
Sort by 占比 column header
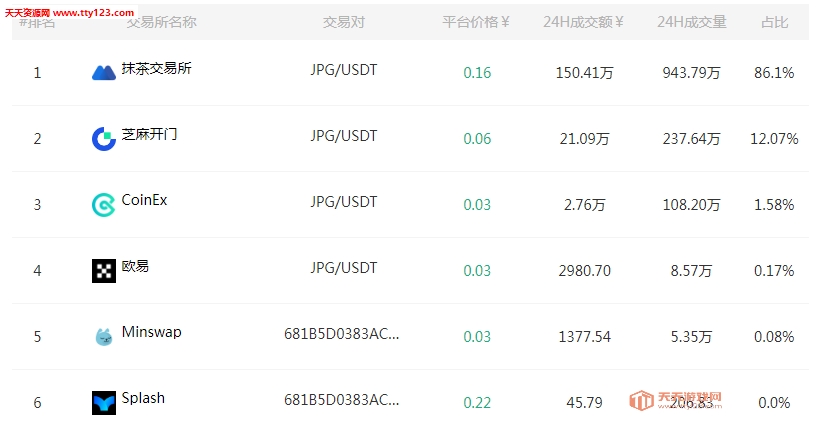774,22
